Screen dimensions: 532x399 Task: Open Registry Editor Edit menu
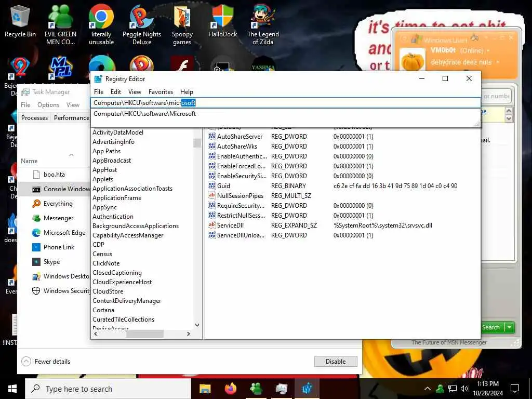(116, 92)
